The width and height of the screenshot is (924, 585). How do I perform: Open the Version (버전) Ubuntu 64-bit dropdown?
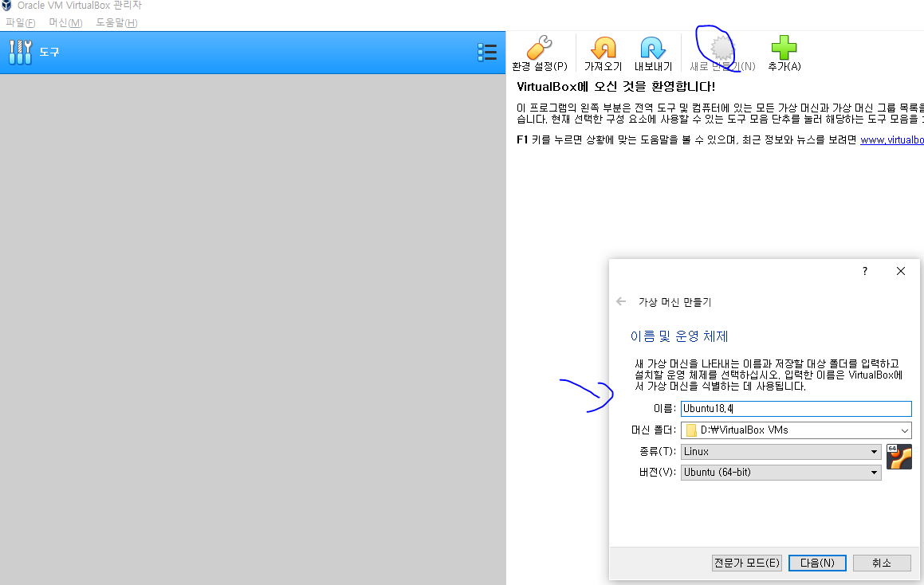[780, 472]
